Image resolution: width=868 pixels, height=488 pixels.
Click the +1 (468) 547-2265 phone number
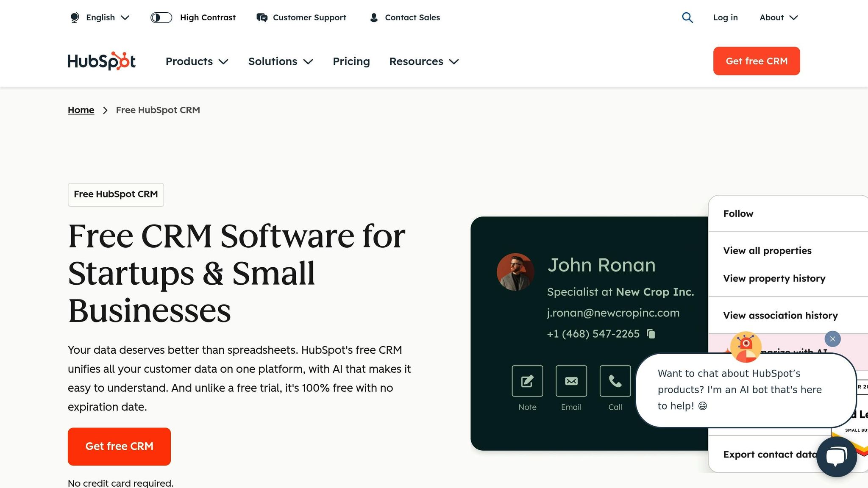coord(593,334)
